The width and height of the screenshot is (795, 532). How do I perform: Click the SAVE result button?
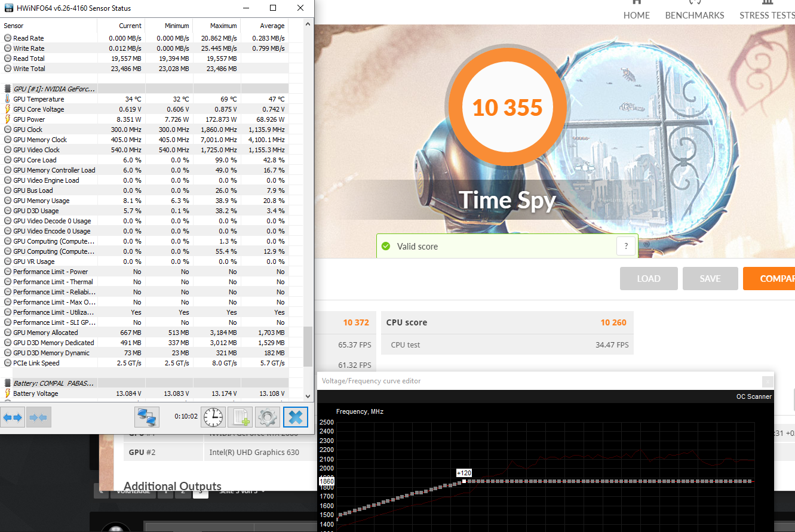click(710, 278)
